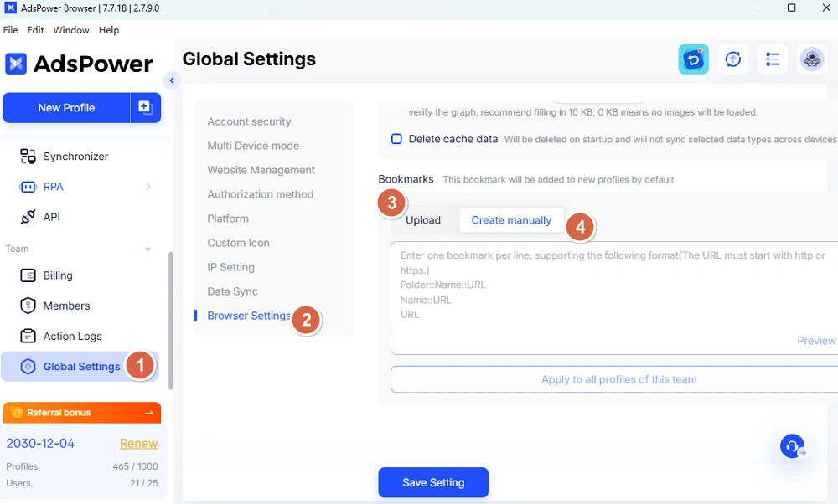Expand the RPA submenu arrow

coord(148,187)
